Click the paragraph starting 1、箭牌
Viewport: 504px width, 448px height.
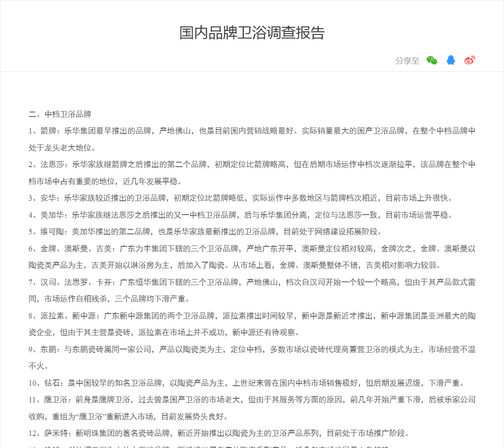(252, 139)
